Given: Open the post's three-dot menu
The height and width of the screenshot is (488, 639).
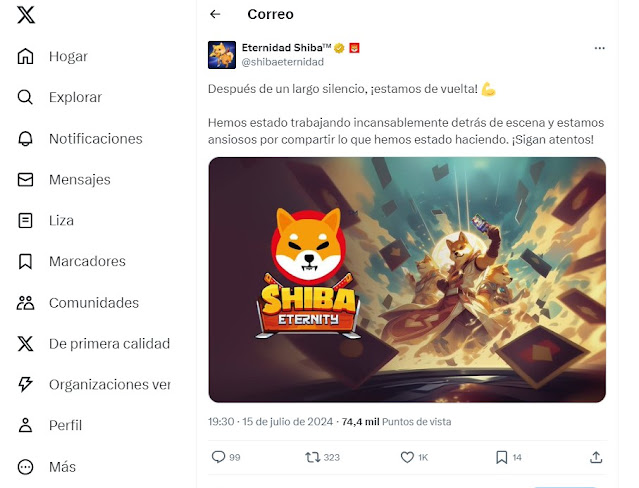Looking at the screenshot, I should tap(599, 48).
